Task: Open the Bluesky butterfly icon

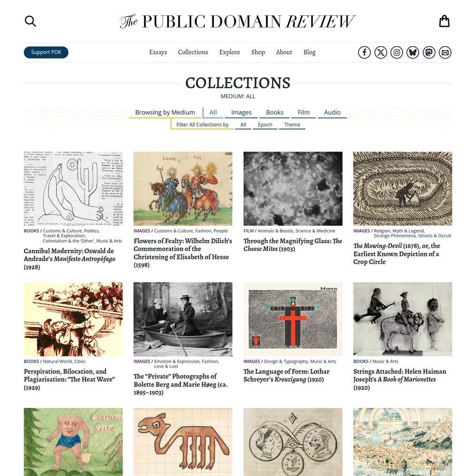Action: tap(413, 52)
